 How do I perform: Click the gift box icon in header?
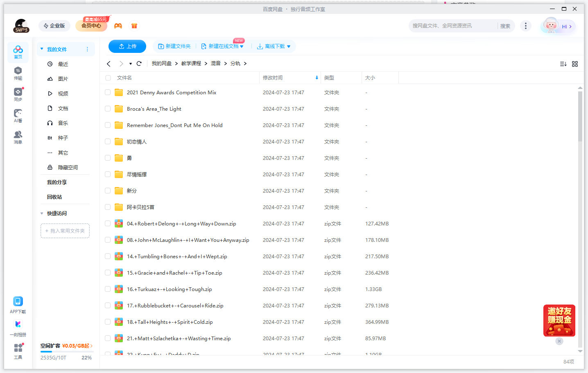click(x=134, y=26)
